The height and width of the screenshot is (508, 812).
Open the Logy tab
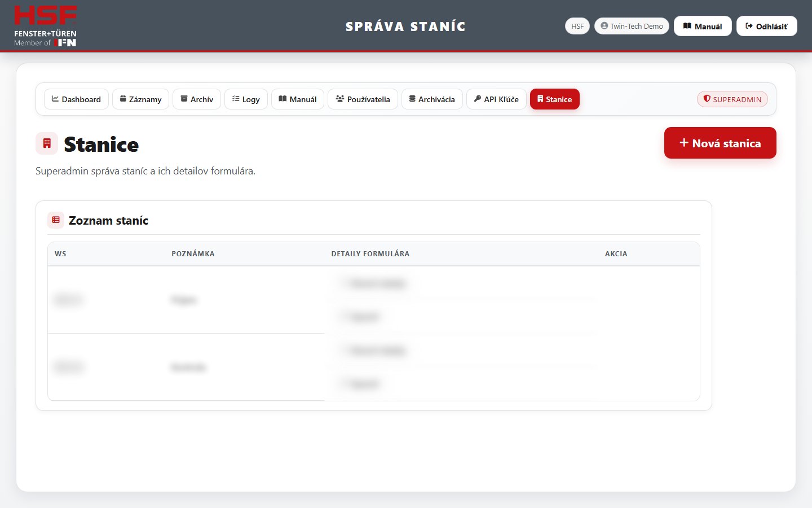click(246, 99)
